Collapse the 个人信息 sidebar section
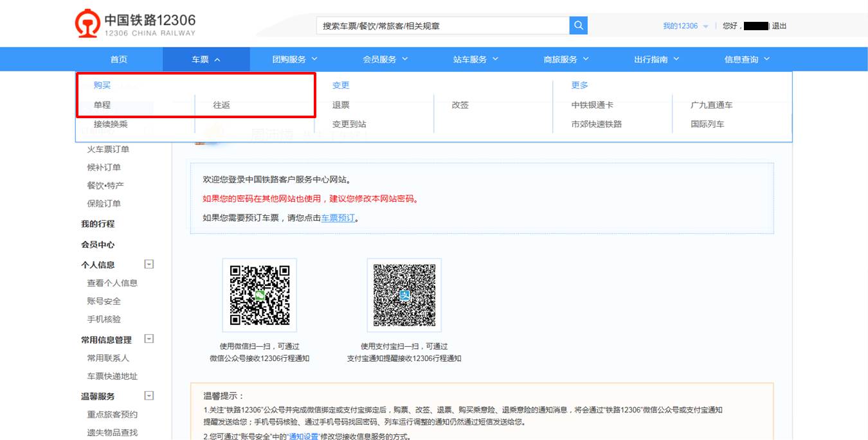 tap(149, 264)
